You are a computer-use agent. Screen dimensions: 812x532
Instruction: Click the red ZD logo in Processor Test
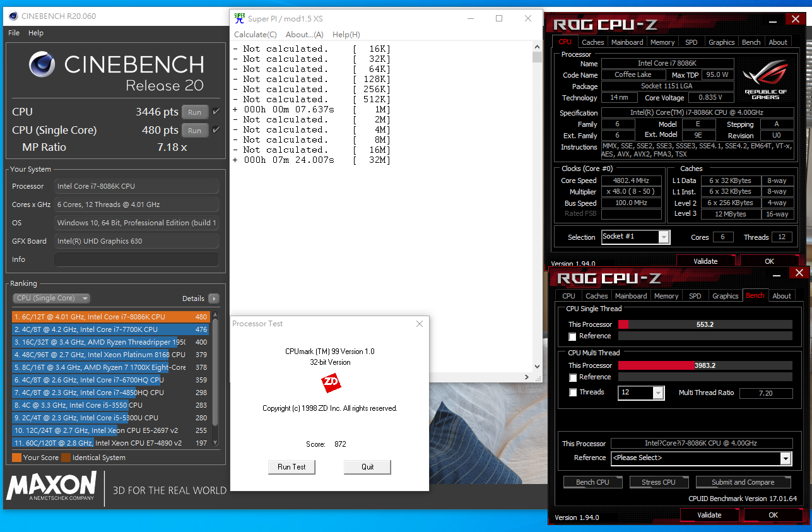coord(331,382)
